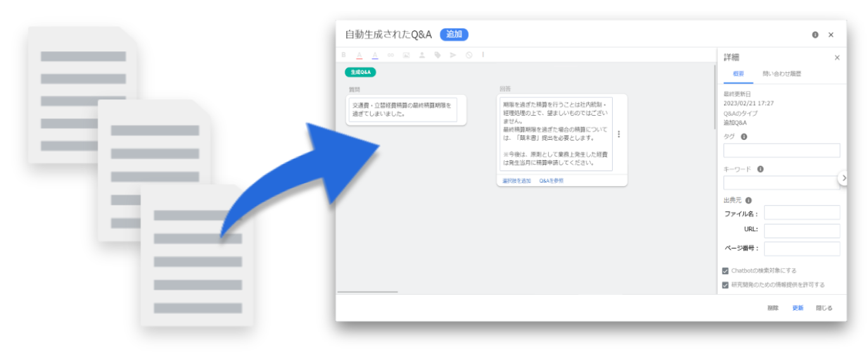Click the 追加Q&A type value text
Viewport: 868px width, 355px height.
coord(735,123)
